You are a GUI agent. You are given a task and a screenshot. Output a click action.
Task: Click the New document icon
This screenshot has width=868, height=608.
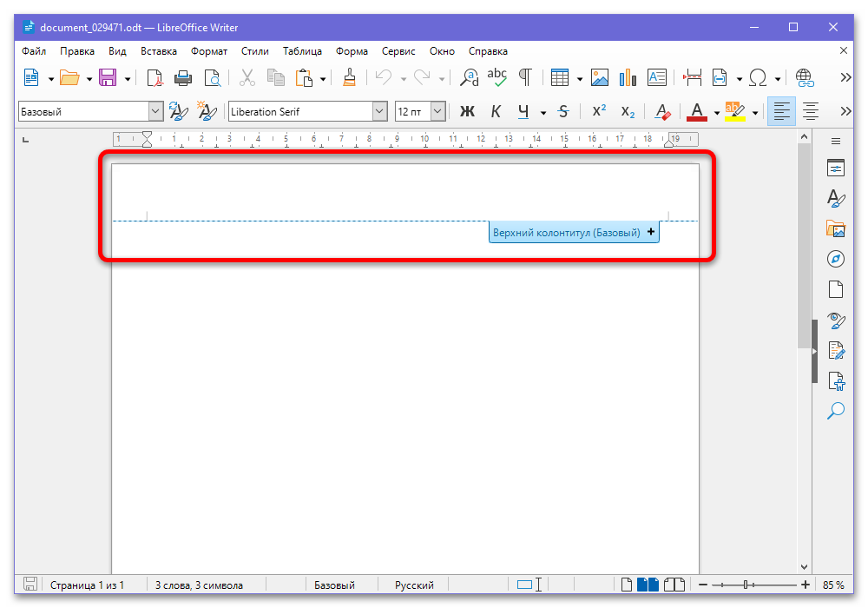[x=31, y=78]
